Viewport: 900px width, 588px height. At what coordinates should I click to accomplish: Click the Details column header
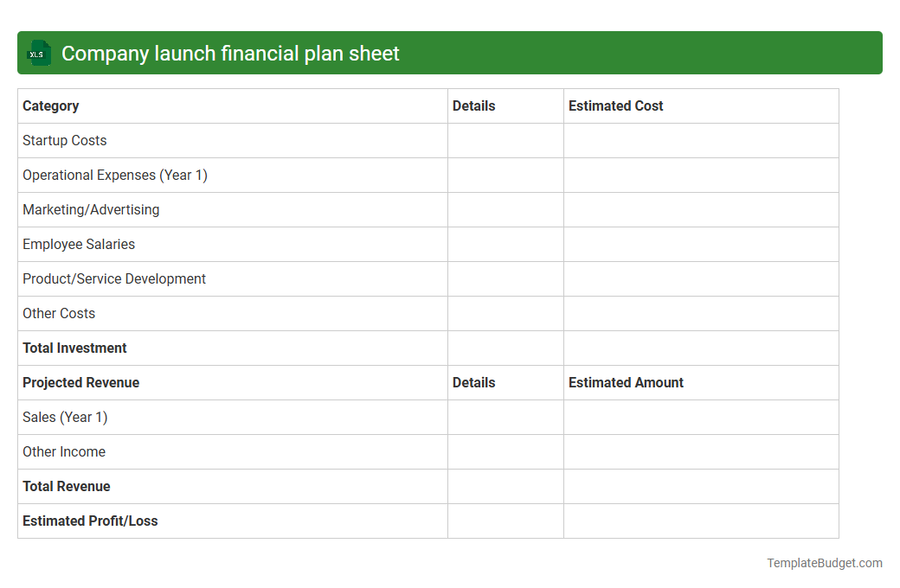point(472,105)
